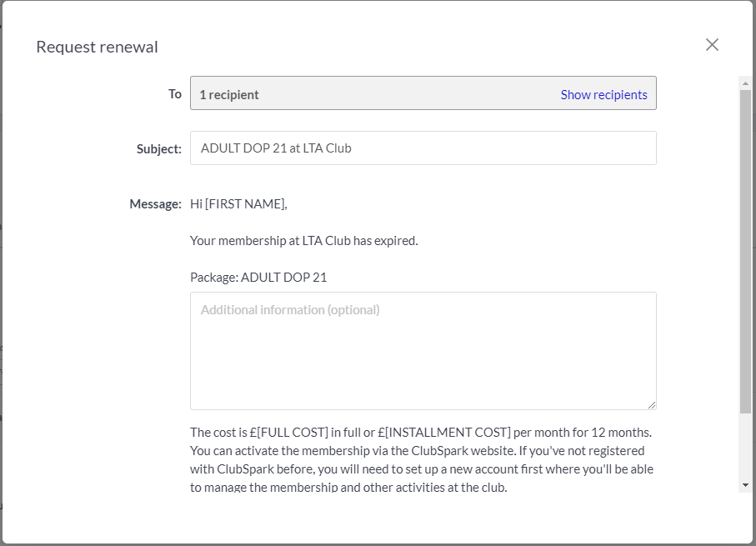Image resolution: width=756 pixels, height=546 pixels.
Task: Click the text area resize handle
Action: pyautogui.click(x=651, y=404)
